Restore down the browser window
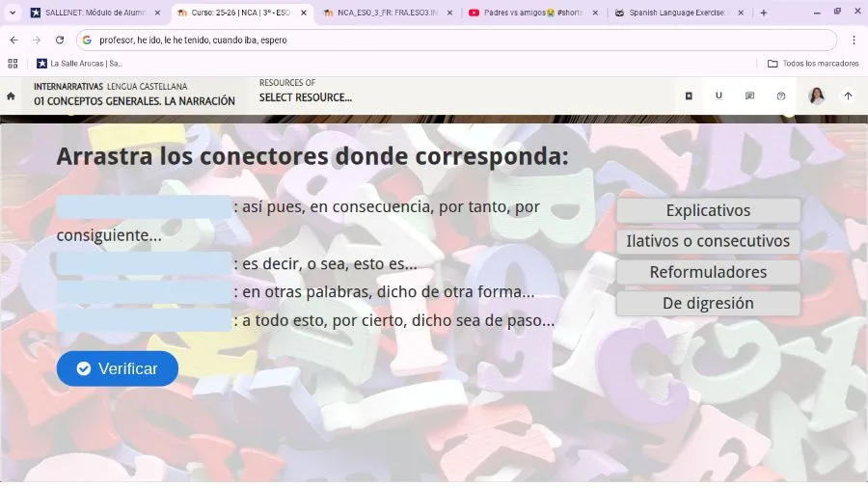 point(837,12)
